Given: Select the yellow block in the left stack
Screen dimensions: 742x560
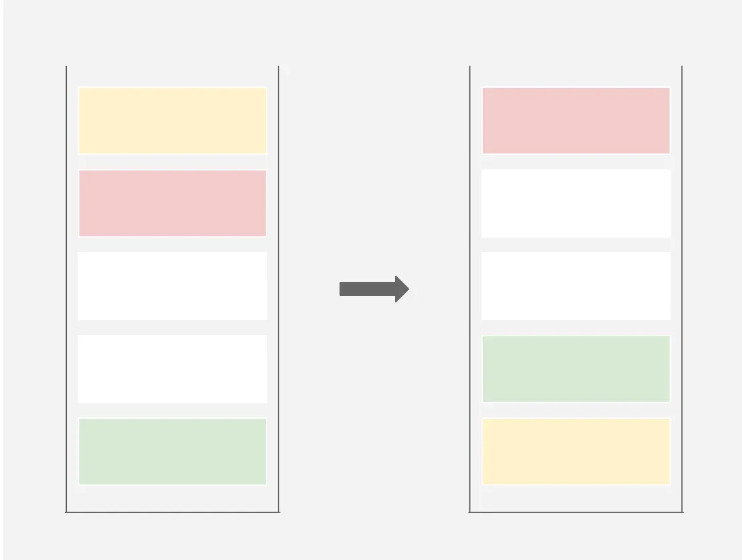Looking at the screenshot, I should 172,120.
